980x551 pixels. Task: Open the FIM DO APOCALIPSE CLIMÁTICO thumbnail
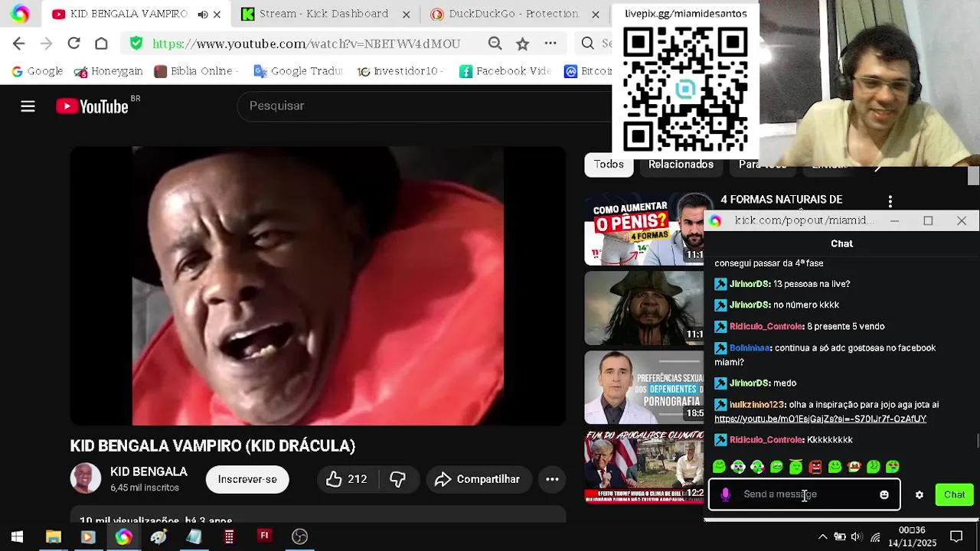coord(644,467)
